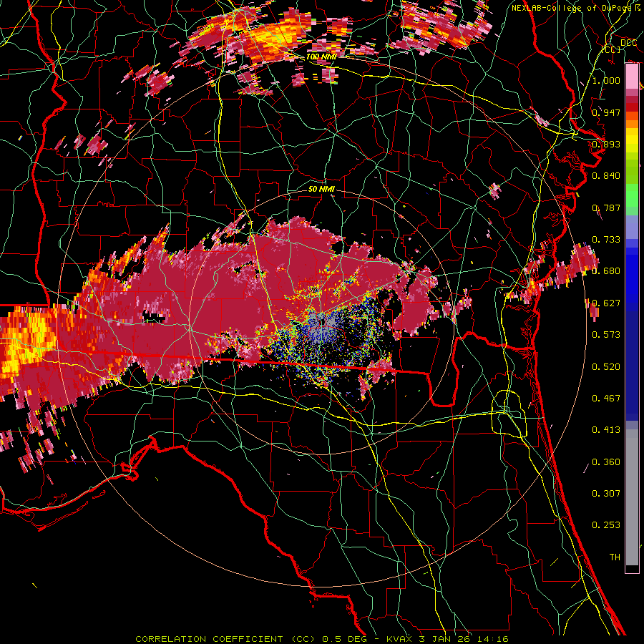Viewport: 644px width, 644px height.
Task: Click the '0.947' legend value
Action: tap(606, 112)
